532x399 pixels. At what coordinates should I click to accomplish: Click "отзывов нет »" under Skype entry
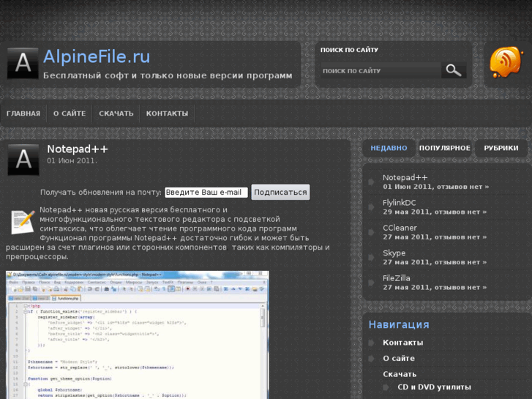[460, 262]
